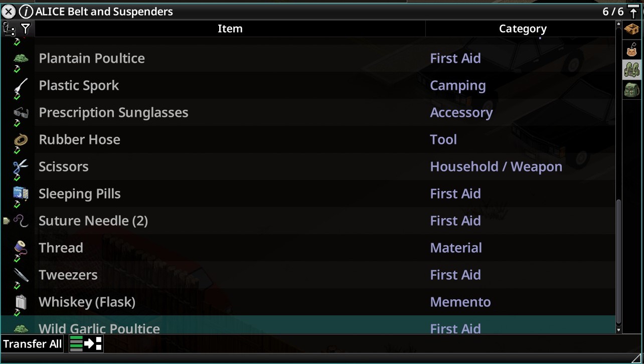Open the filter funnel icon

tap(25, 29)
